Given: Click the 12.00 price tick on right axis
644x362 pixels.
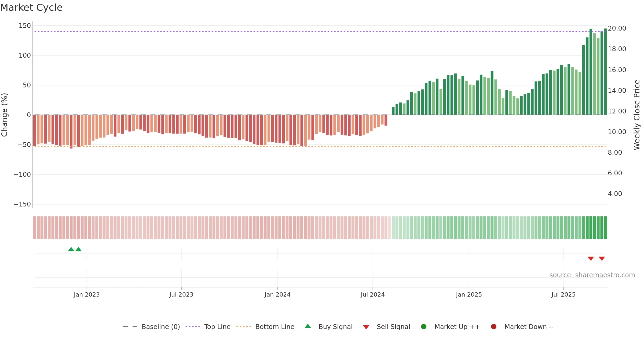Looking at the screenshot, I should point(617,111).
